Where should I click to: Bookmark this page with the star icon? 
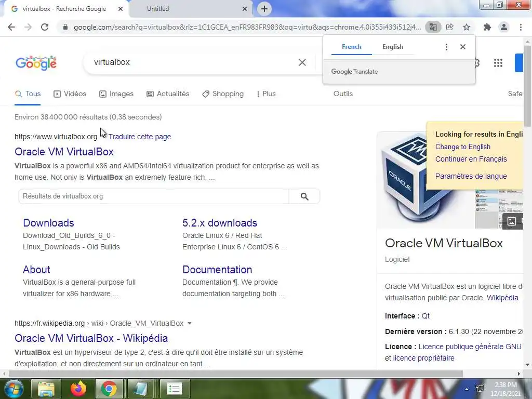(467, 27)
